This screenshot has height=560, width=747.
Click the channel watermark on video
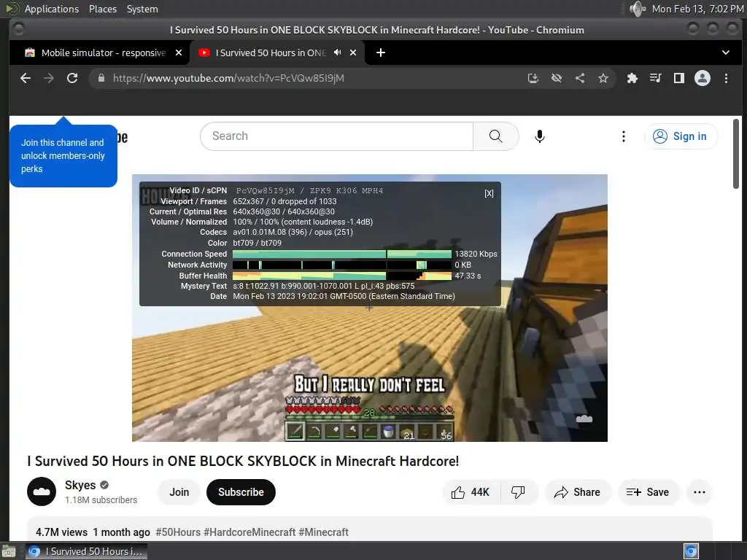click(584, 419)
